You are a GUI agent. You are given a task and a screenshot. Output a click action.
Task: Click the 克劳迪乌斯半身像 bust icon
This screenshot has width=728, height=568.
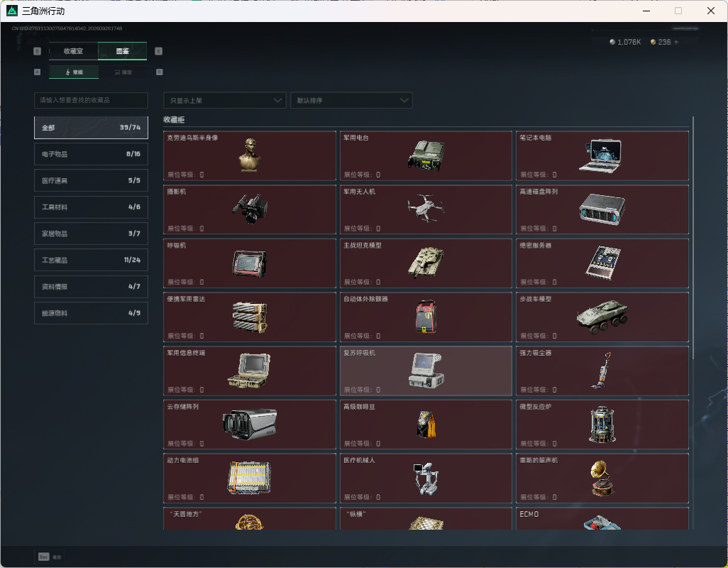[250, 155]
